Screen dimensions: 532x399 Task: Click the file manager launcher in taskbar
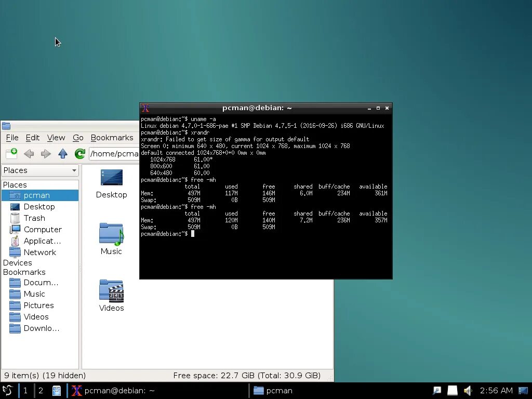point(57,391)
